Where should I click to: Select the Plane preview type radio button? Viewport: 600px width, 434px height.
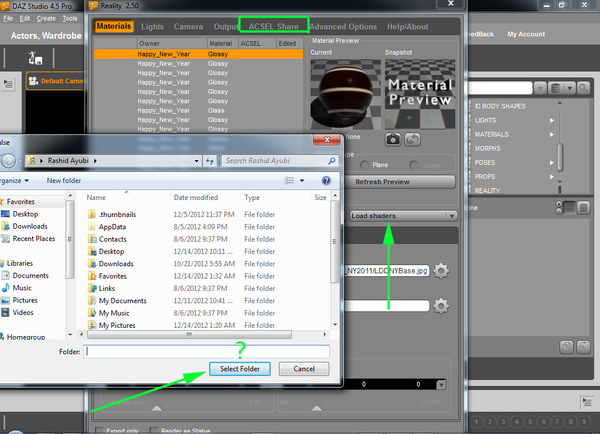tap(365, 165)
